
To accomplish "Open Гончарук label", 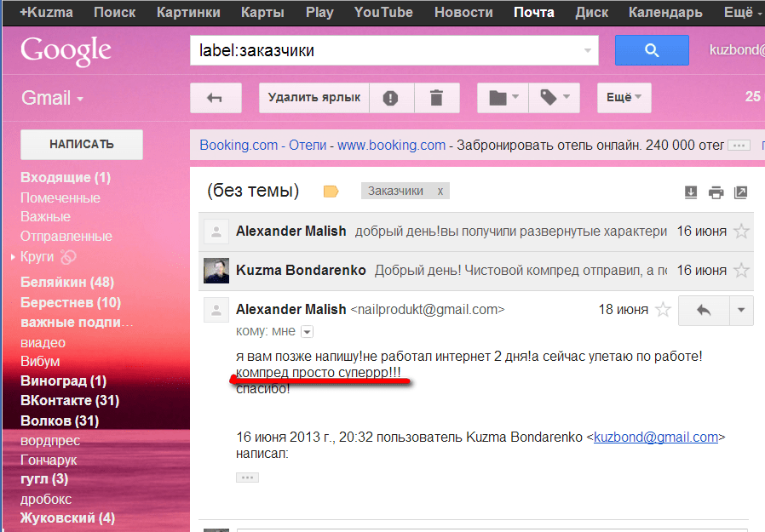I will 49,460.
